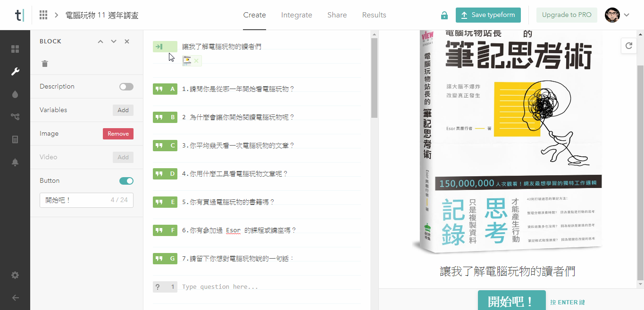Move block down with the down chevron
This screenshot has width=644, height=310.
coord(113,41)
